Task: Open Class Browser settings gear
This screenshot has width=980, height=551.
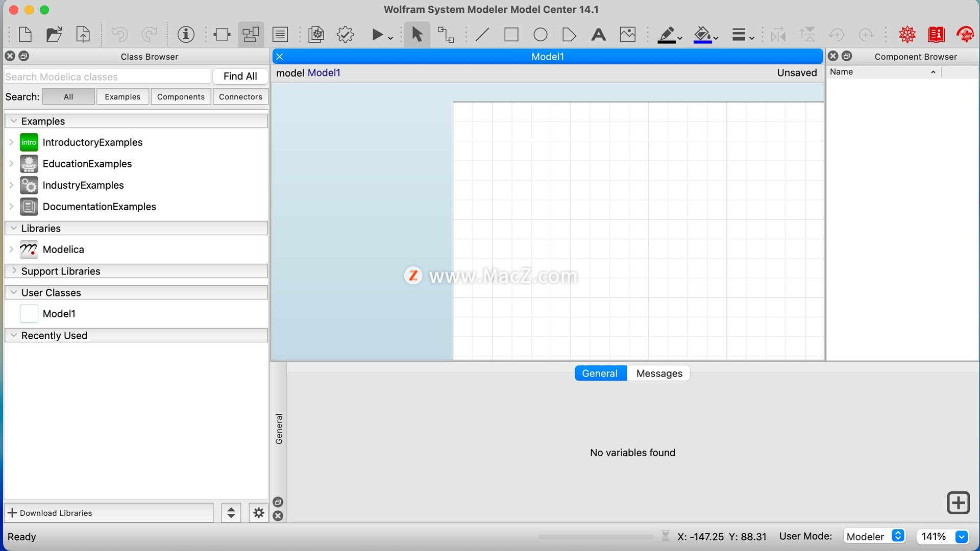Action: pos(259,513)
